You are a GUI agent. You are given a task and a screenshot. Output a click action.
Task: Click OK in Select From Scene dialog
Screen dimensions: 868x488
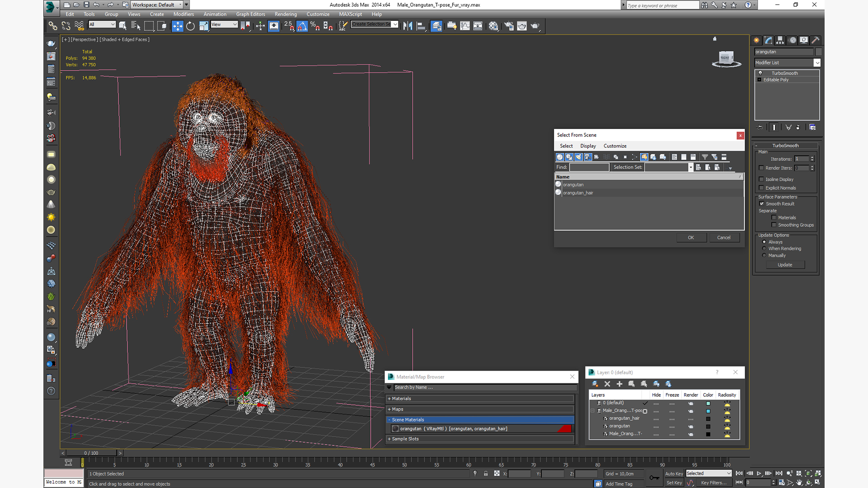coord(691,238)
